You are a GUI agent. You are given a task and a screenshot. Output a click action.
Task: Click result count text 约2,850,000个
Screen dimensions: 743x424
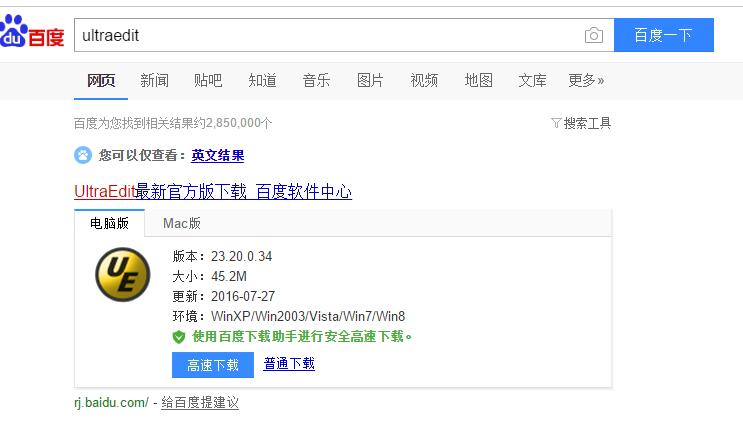click(235, 123)
